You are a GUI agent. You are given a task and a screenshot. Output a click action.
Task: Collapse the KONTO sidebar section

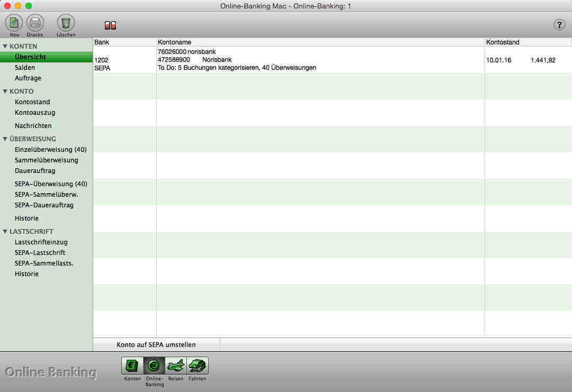coord(5,92)
